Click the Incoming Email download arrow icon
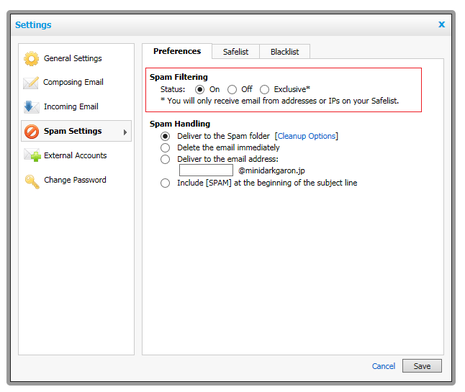 [x=31, y=107]
